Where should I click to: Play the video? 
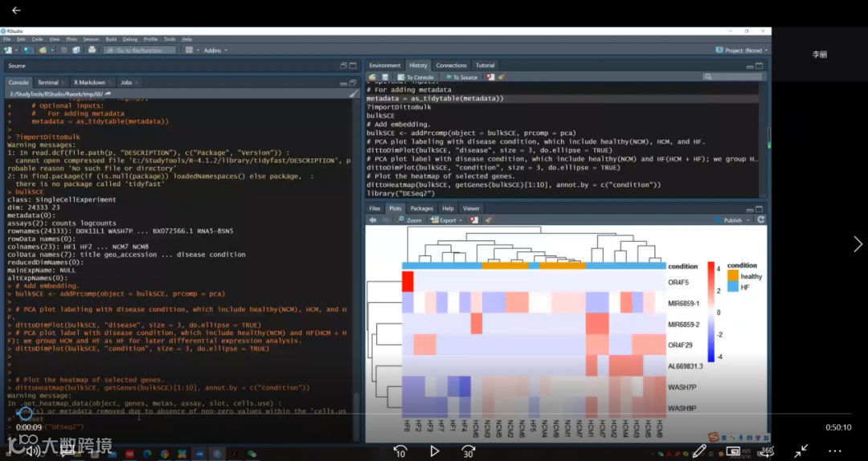tap(435, 451)
